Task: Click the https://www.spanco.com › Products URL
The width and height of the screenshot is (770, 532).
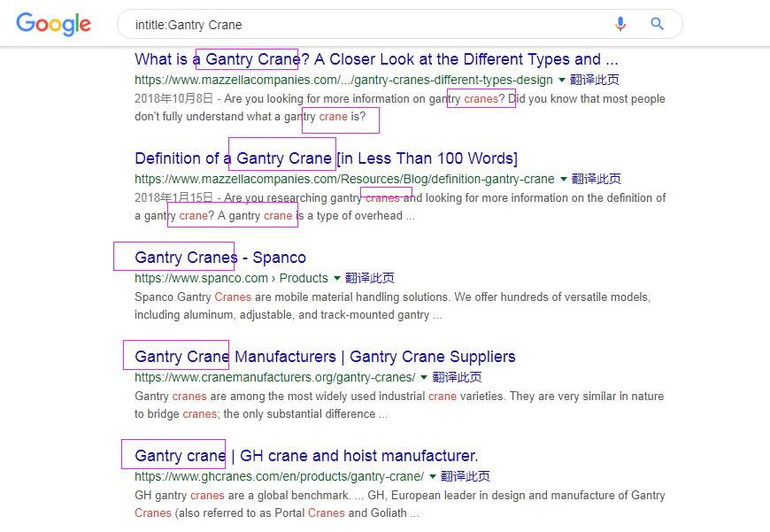Action: pos(231,279)
